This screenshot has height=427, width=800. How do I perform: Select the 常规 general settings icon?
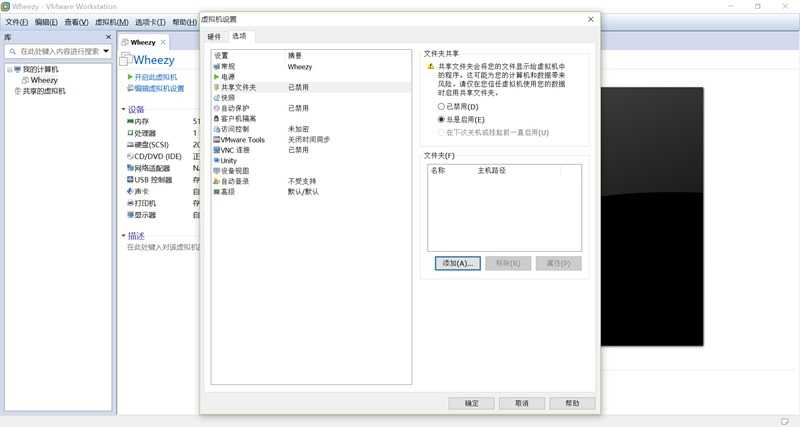[216, 67]
